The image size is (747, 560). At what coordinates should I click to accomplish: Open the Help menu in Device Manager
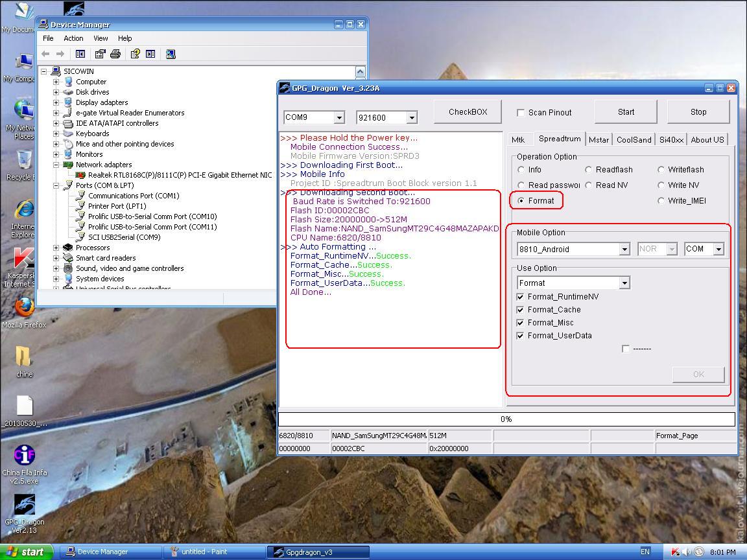pyautogui.click(x=124, y=39)
